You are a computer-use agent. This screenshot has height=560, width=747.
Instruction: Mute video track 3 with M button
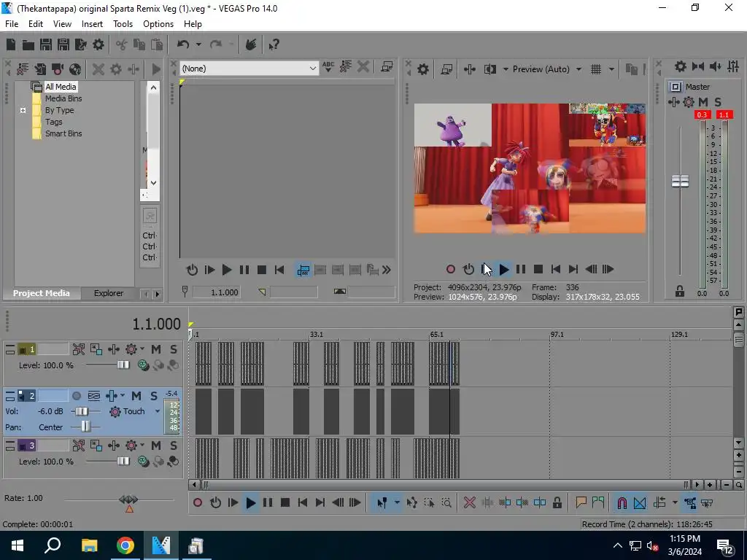[156, 446]
